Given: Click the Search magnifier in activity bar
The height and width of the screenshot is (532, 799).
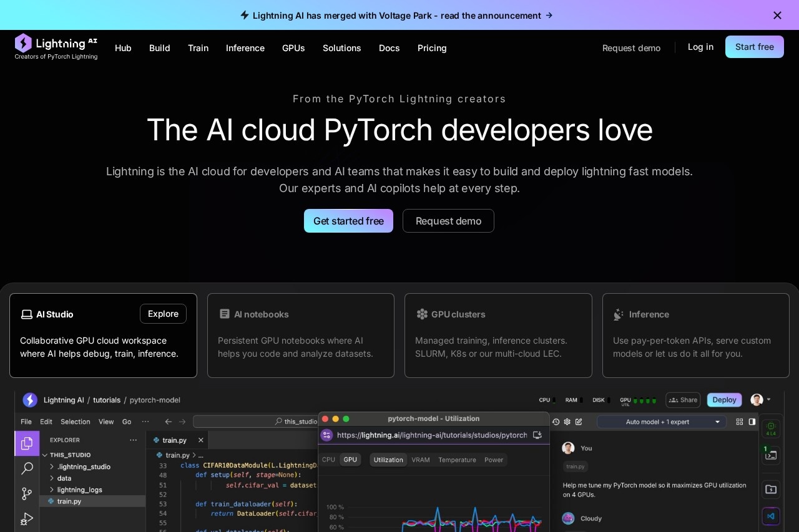Looking at the screenshot, I should 27,468.
